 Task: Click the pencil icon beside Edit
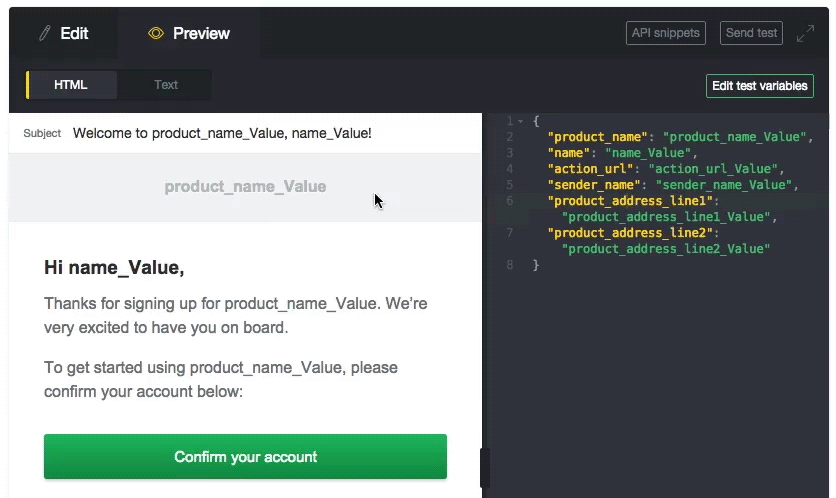click(x=45, y=34)
